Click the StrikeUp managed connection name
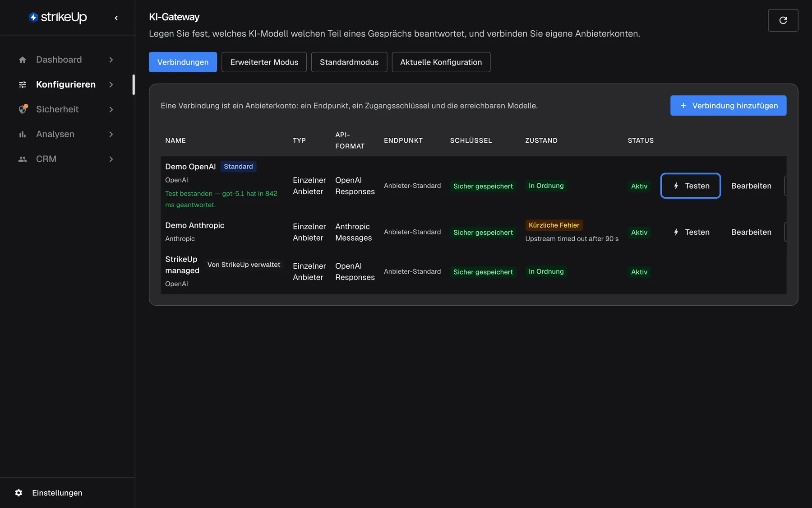 tap(182, 265)
